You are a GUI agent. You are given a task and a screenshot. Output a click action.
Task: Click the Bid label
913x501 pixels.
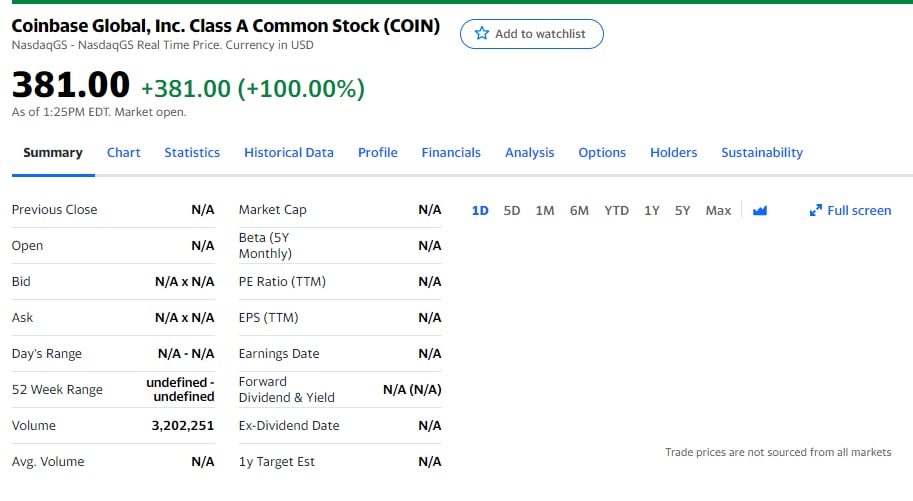coord(21,282)
